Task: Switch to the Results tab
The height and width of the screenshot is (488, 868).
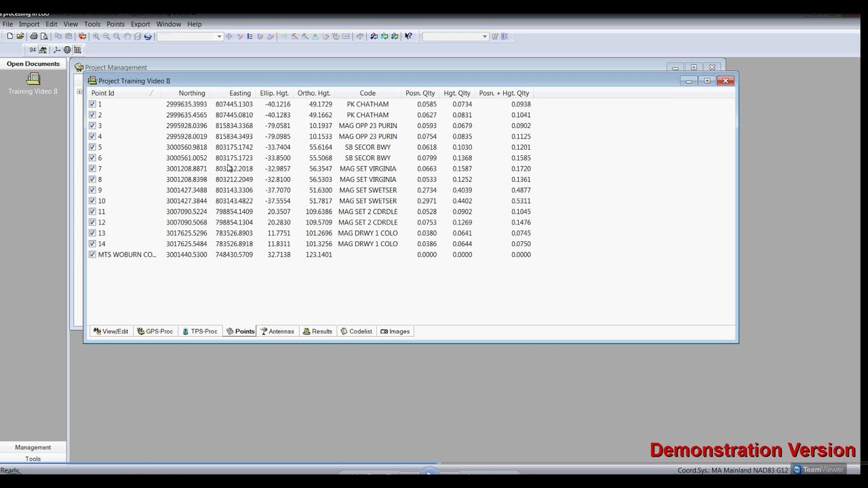Action: (317, 331)
